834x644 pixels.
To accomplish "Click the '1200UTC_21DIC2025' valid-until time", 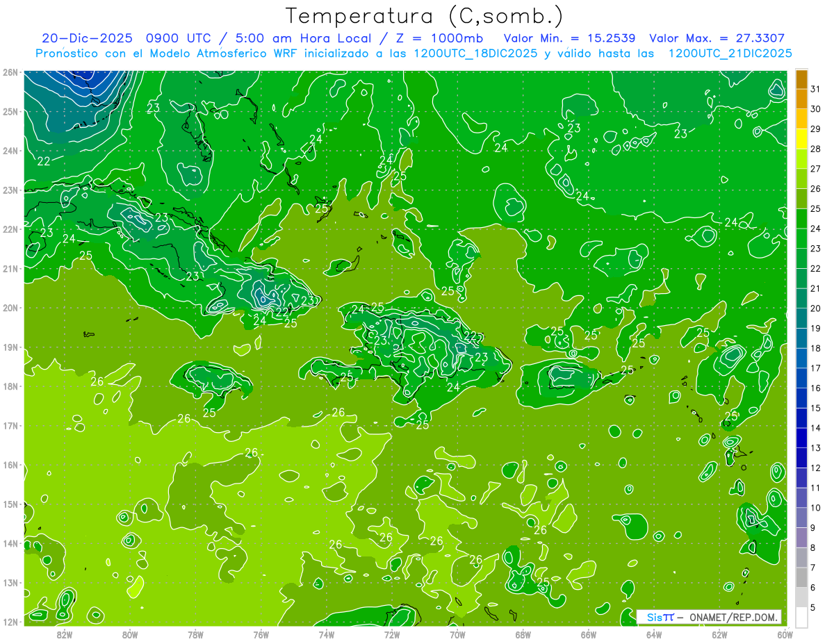I will click(x=730, y=53).
